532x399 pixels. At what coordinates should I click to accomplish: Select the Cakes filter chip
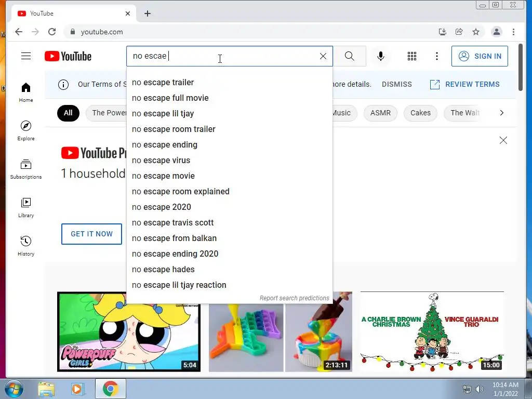click(x=420, y=113)
